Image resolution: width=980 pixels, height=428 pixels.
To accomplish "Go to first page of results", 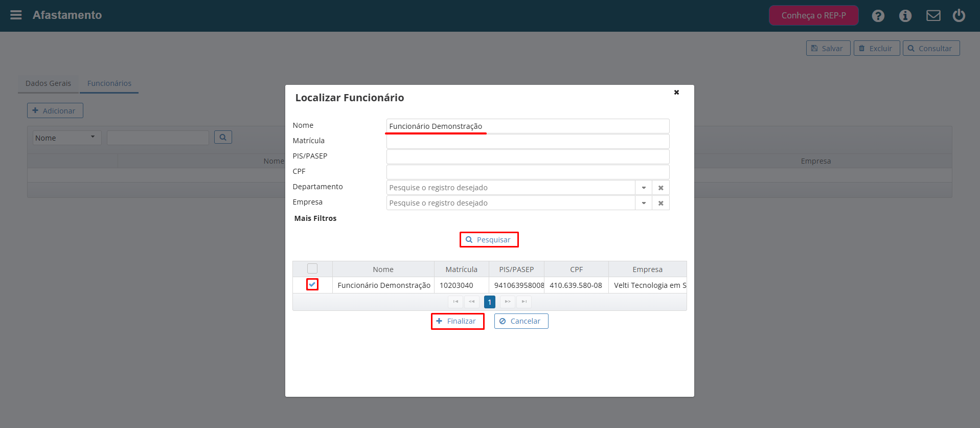I will (x=455, y=302).
